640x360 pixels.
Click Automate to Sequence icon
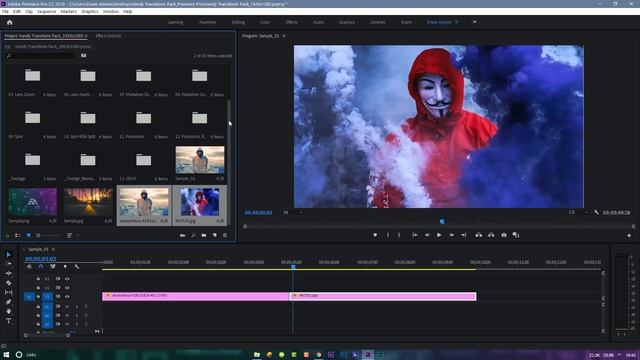[x=182, y=236]
